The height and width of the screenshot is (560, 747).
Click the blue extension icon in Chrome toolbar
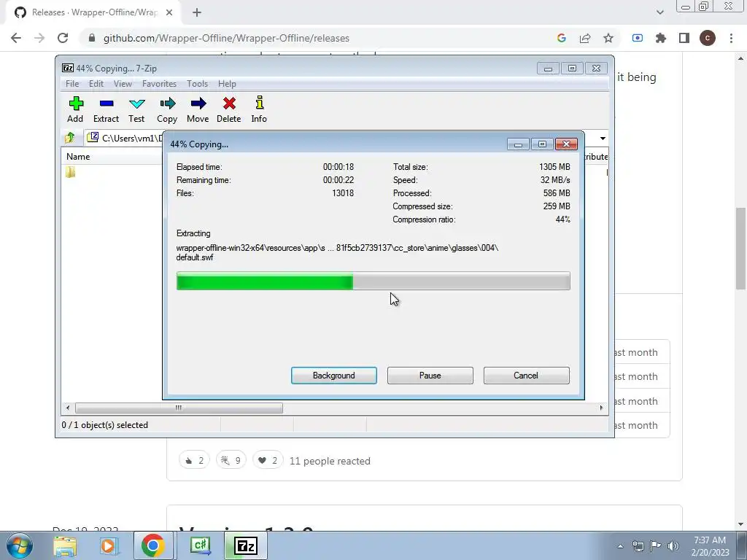[x=638, y=38]
